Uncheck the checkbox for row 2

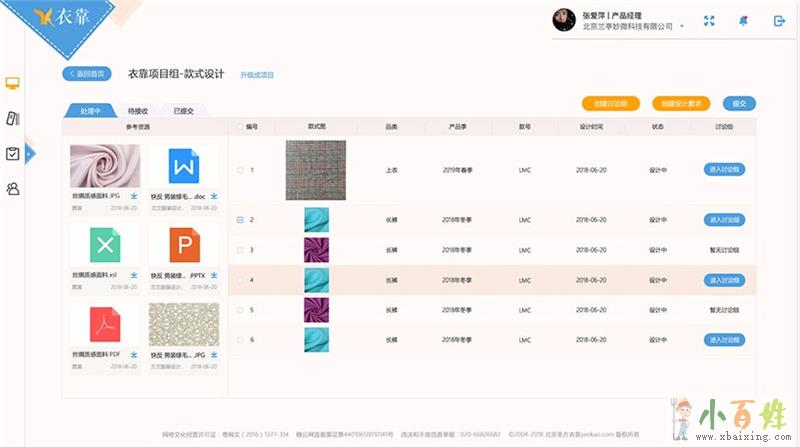click(240, 219)
